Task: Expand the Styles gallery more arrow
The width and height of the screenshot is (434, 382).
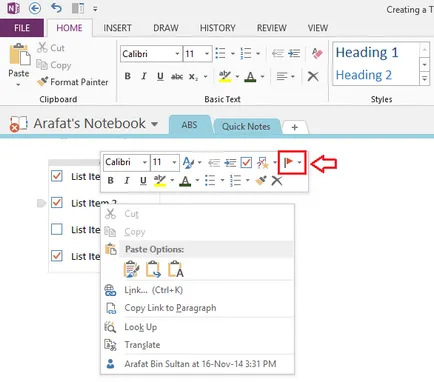Action: coord(425,79)
